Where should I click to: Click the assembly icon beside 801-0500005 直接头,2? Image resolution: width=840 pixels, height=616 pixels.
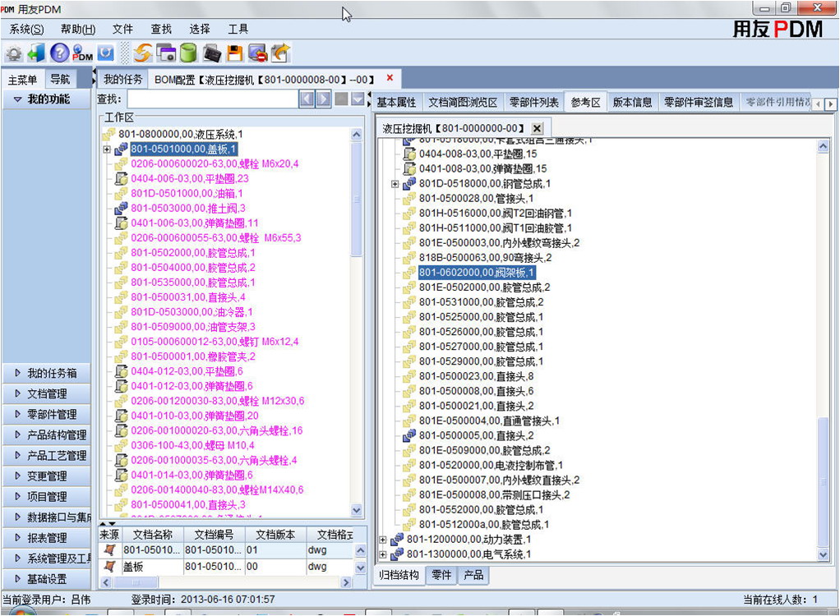[x=409, y=435]
